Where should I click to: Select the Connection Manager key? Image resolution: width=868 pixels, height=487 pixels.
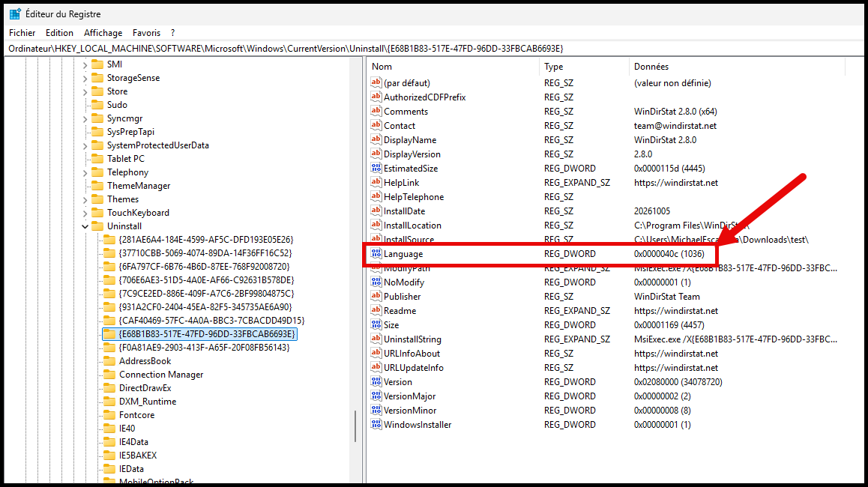[x=161, y=375]
